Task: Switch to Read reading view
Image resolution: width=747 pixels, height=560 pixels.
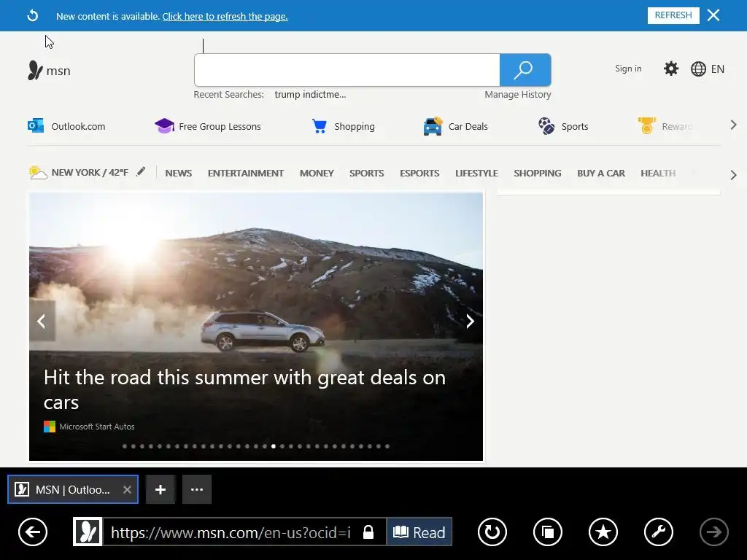Action: (x=419, y=532)
